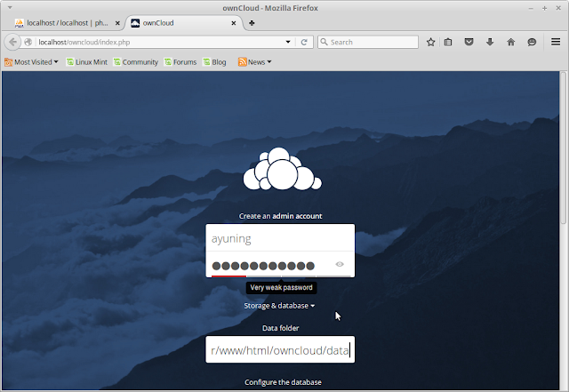Viewport: 569px width, 392px height.
Task: Click the search magnifier icon
Action: tap(324, 42)
